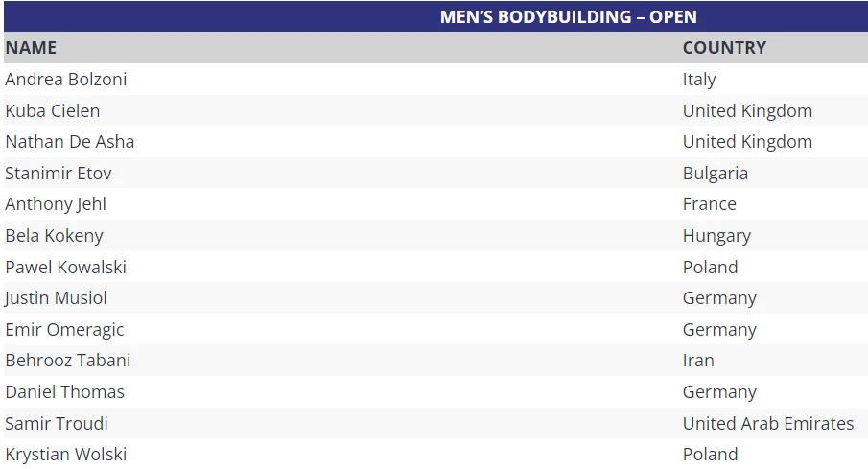Click the NAME column header
The image size is (868, 469).
pyautogui.click(x=31, y=48)
